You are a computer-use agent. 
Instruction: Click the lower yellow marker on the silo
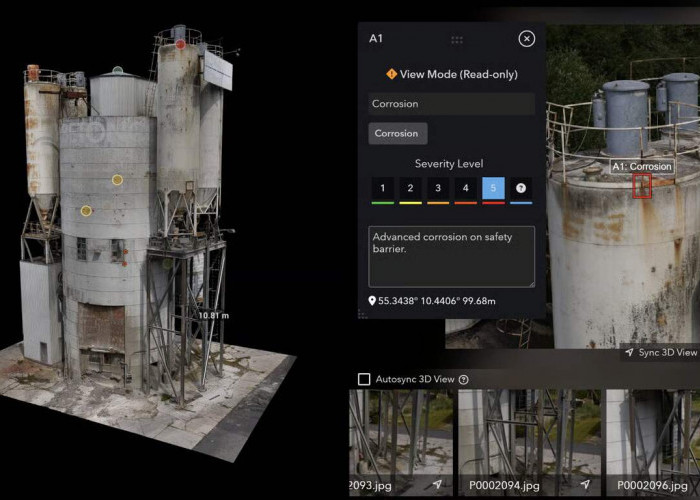pos(86,211)
